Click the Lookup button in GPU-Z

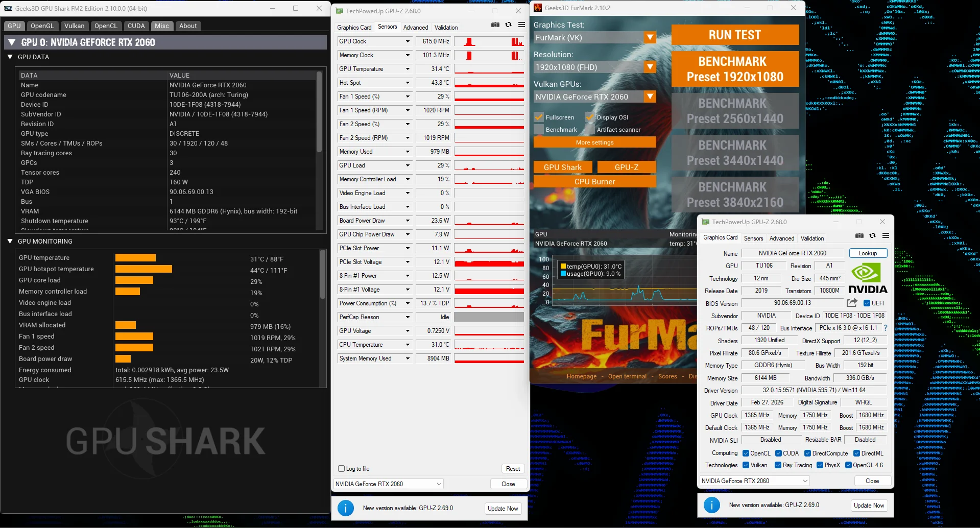[868, 253]
